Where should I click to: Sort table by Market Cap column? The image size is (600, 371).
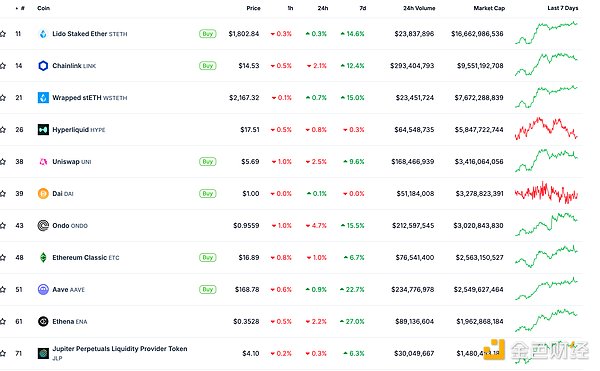489,8
